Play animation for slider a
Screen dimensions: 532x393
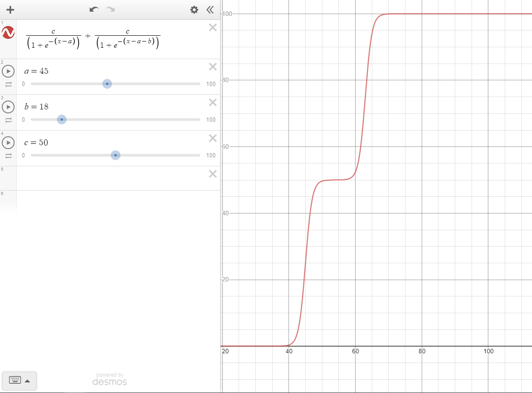coord(8,71)
